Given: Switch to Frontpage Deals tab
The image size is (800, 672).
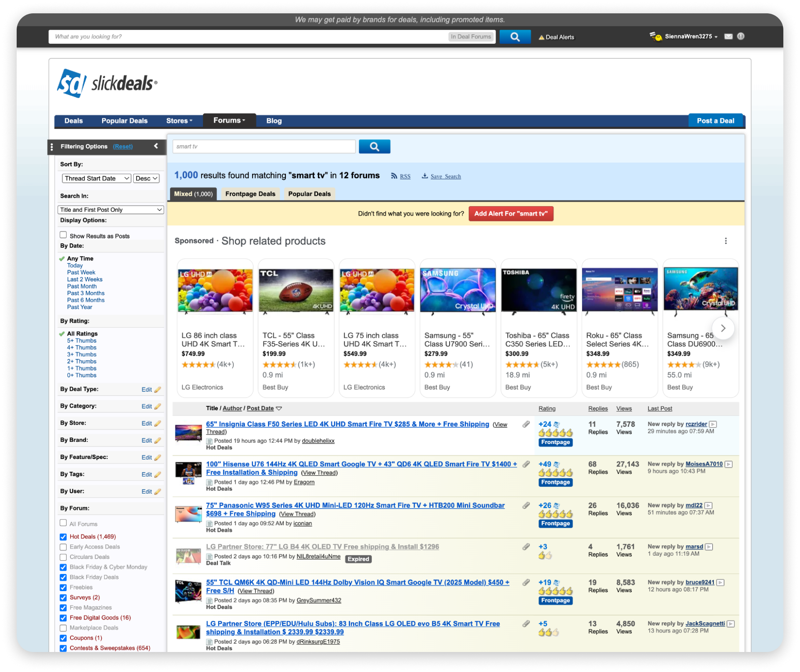Looking at the screenshot, I should 250,194.
